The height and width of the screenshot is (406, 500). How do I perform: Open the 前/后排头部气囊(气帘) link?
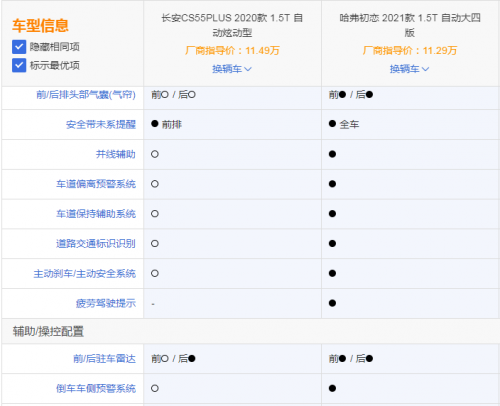click(86, 95)
